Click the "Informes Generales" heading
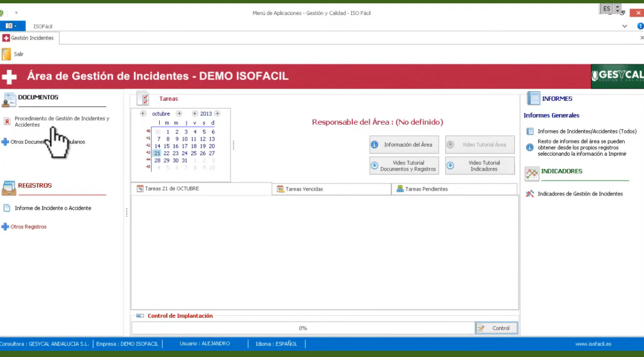 click(551, 115)
